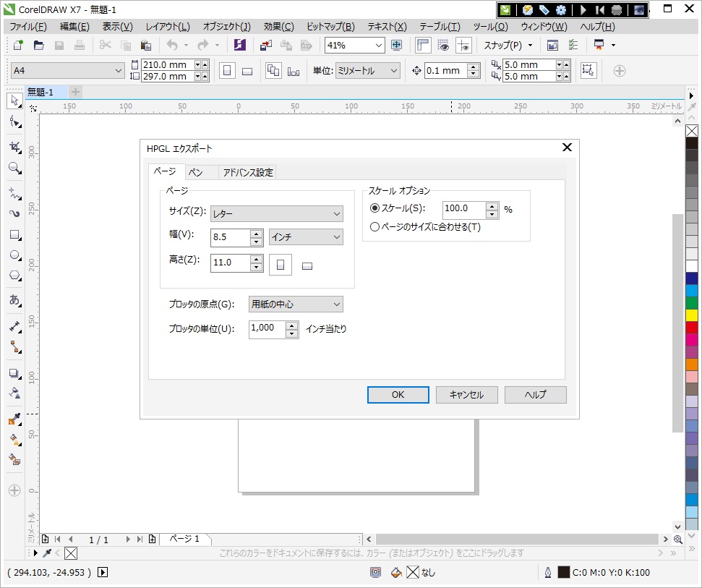Select the Text tool (あ)
Viewport: 702px width, 588px height.
tap(14, 299)
